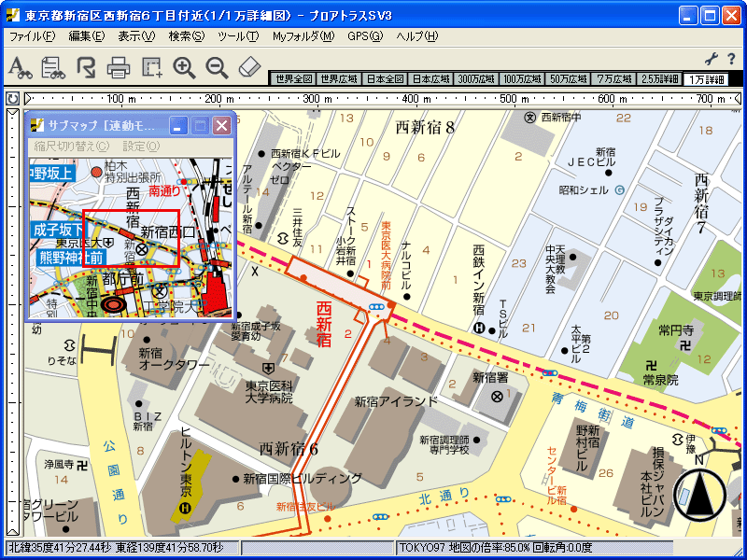
Task: Open the ファイル(F) menu
Action: click(x=33, y=36)
